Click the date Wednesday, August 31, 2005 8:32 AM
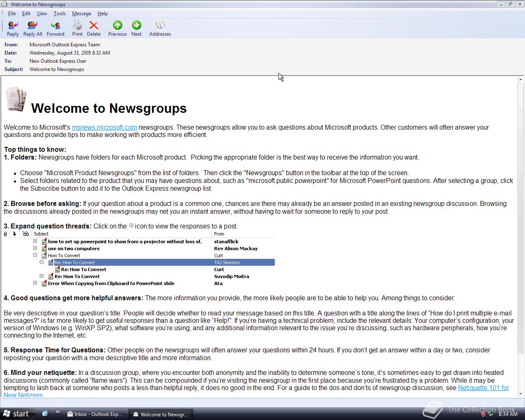The width and height of the screenshot is (525, 420). [x=70, y=53]
